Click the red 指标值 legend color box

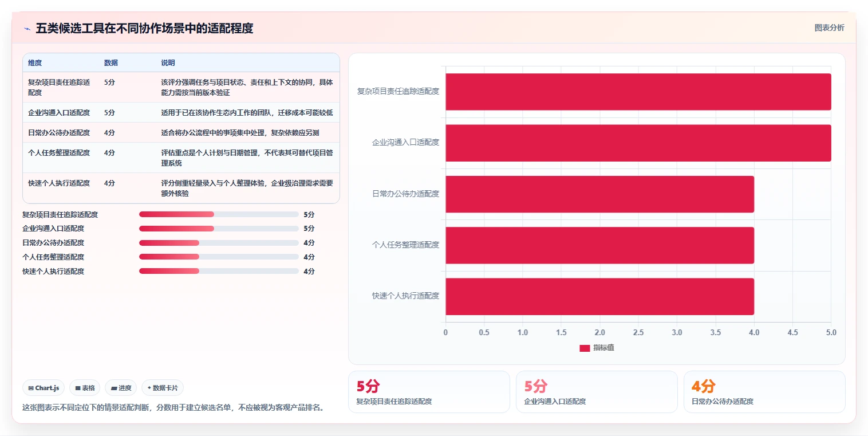pyautogui.click(x=585, y=348)
